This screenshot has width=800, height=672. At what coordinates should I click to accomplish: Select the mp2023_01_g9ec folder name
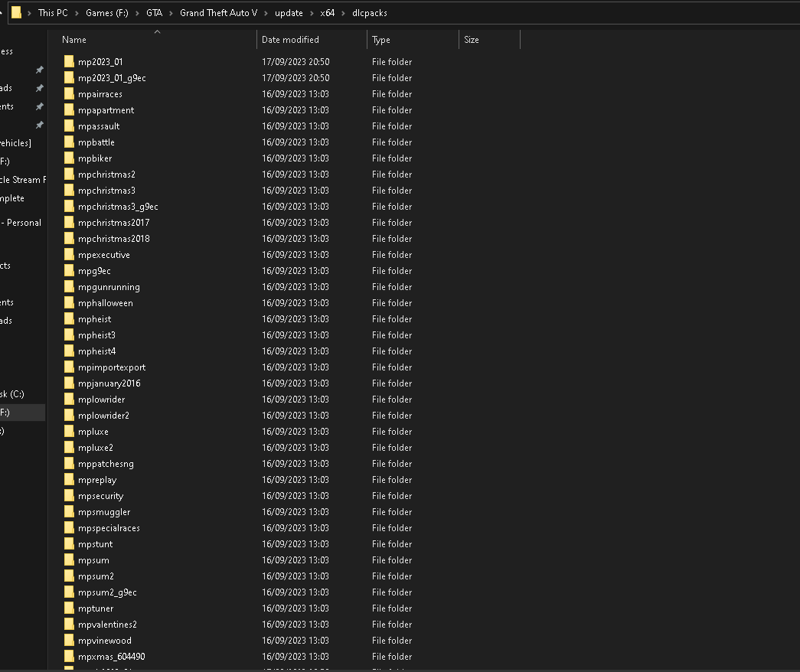click(x=112, y=78)
